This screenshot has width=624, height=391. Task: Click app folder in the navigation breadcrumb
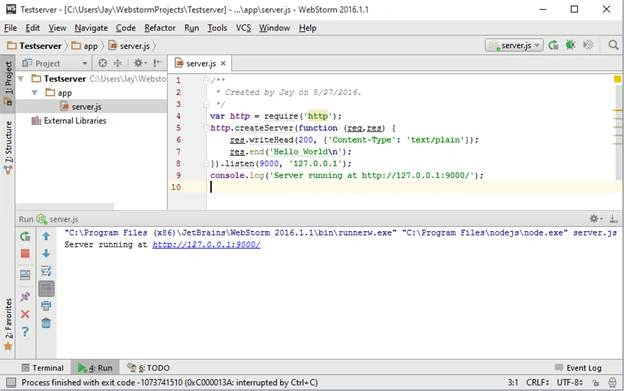[x=85, y=46]
